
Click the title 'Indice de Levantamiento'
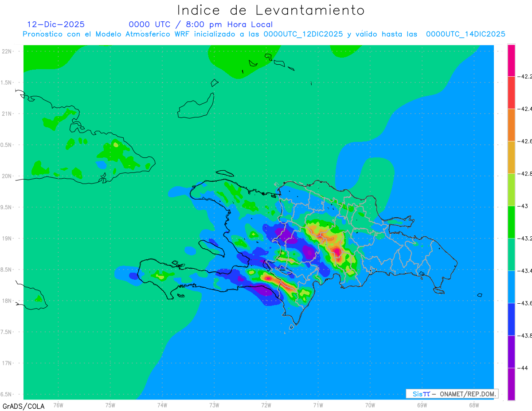coord(271,10)
